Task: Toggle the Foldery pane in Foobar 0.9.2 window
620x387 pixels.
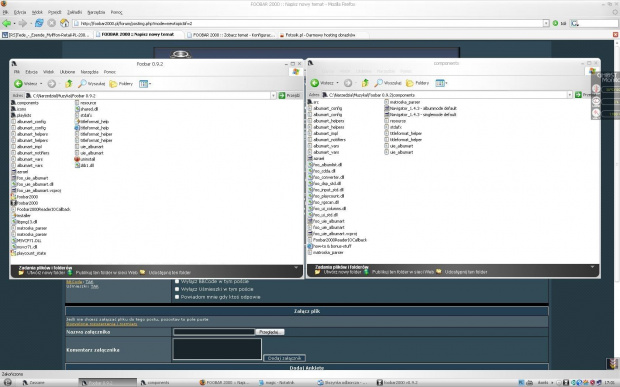Action: pyautogui.click(x=121, y=83)
